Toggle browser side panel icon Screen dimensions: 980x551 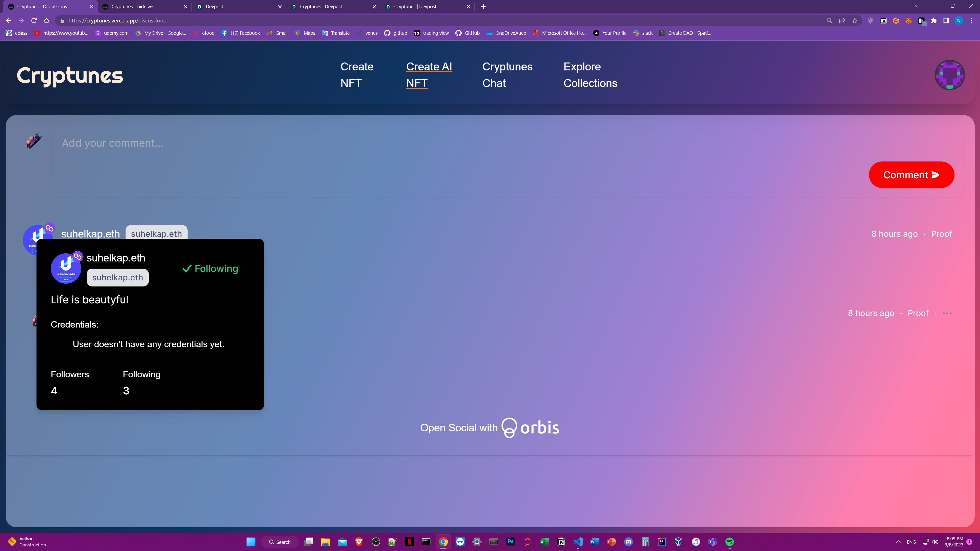tap(946, 21)
